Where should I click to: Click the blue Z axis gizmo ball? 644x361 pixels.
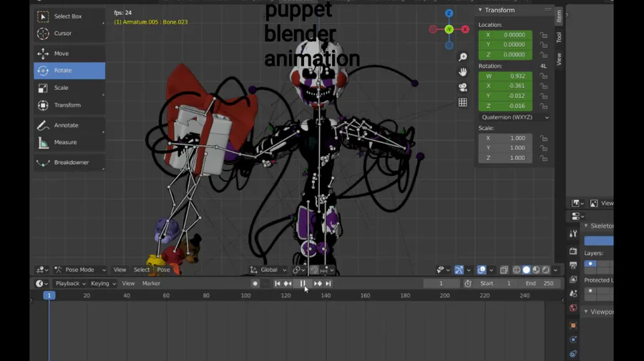pyautogui.click(x=449, y=13)
